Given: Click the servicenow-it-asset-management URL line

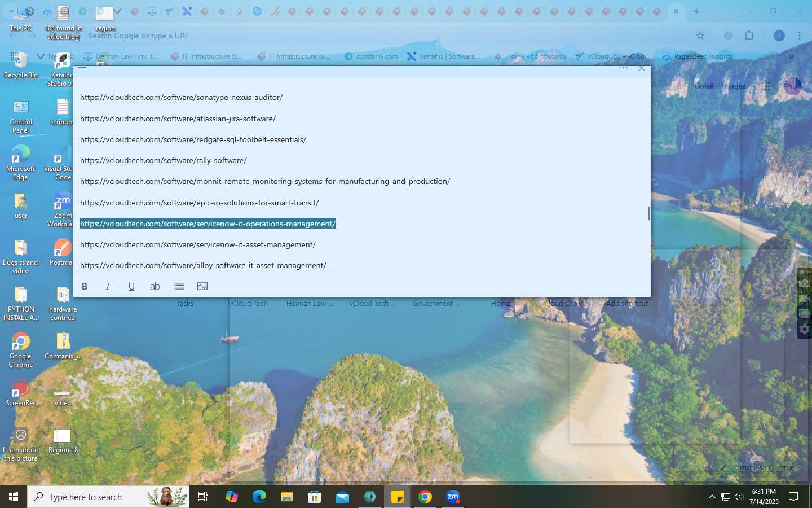Looking at the screenshot, I should pyautogui.click(x=198, y=244).
